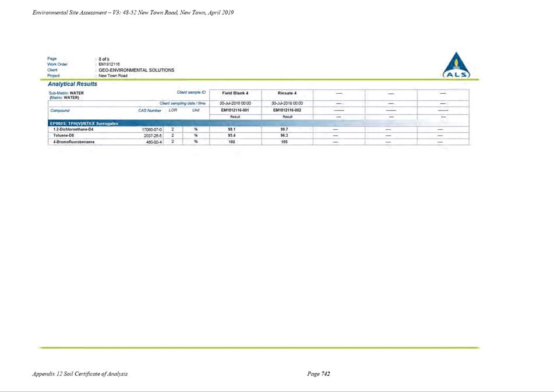
Task: Select the Analytical Results heading
Action: pos(72,84)
